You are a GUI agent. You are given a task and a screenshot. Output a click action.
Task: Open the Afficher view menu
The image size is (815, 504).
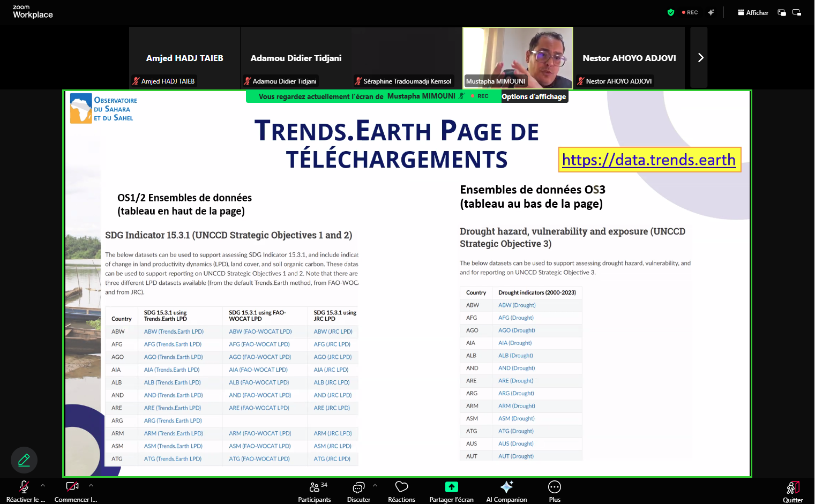(x=753, y=12)
